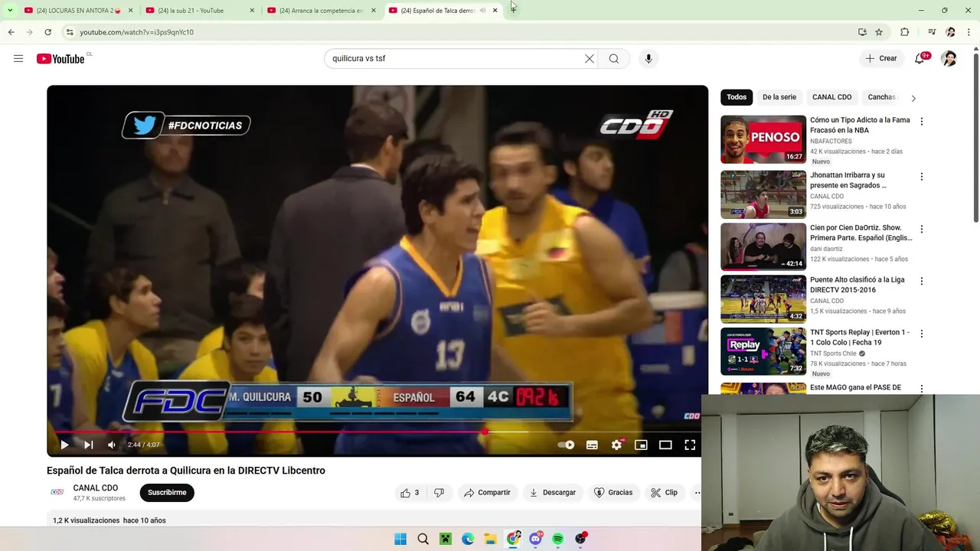View site information icon in address bar
980x551 pixels.
coord(69,32)
